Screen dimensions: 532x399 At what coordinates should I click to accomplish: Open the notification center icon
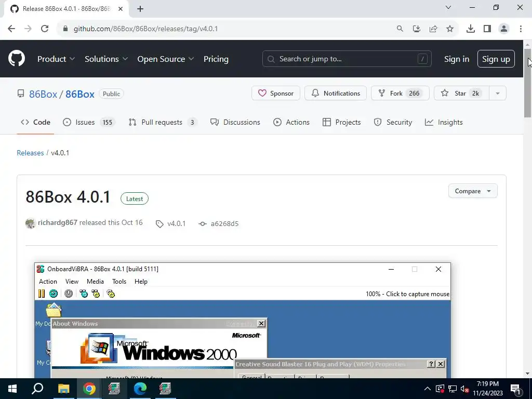click(x=515, y=389)
